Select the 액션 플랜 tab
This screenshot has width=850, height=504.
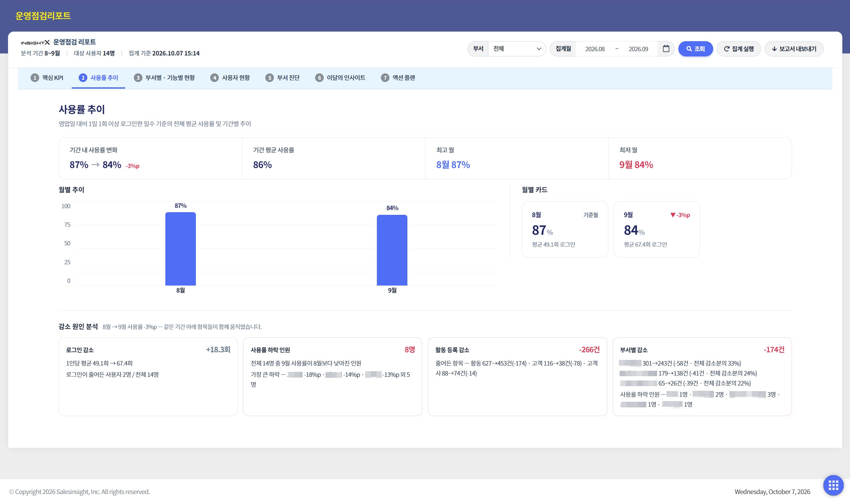398,78
